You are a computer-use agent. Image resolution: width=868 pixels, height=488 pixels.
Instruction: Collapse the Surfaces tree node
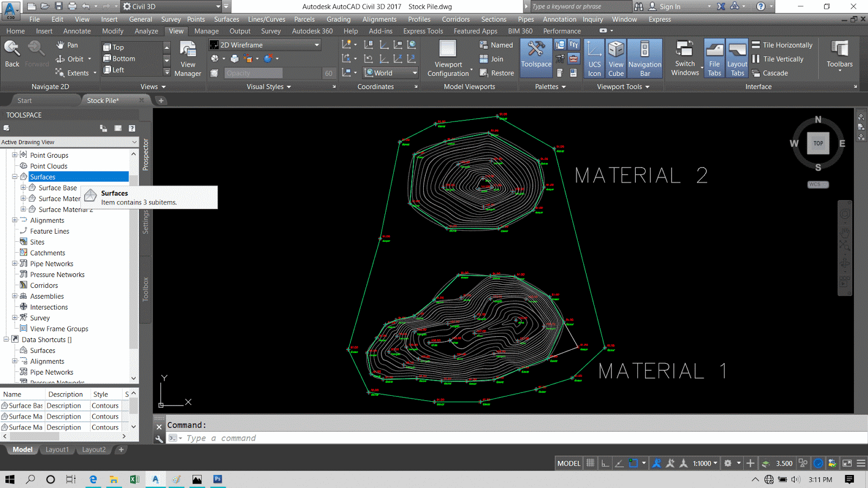15,177
